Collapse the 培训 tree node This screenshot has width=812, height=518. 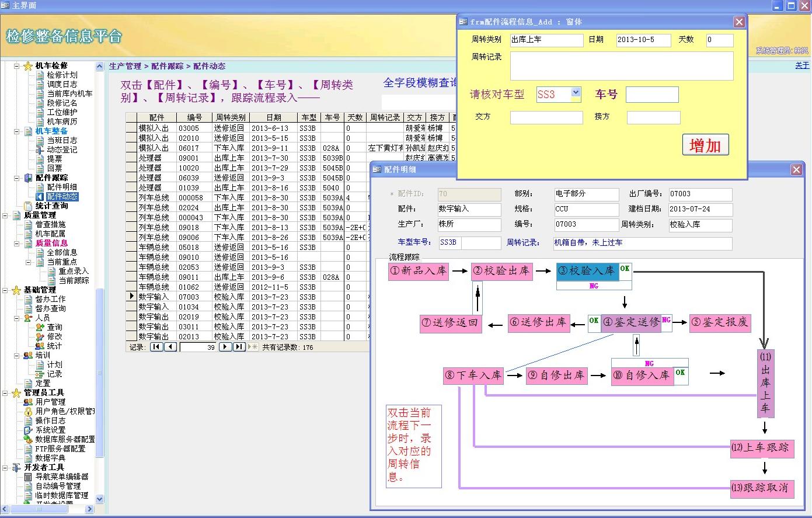(x=17, y=355)
